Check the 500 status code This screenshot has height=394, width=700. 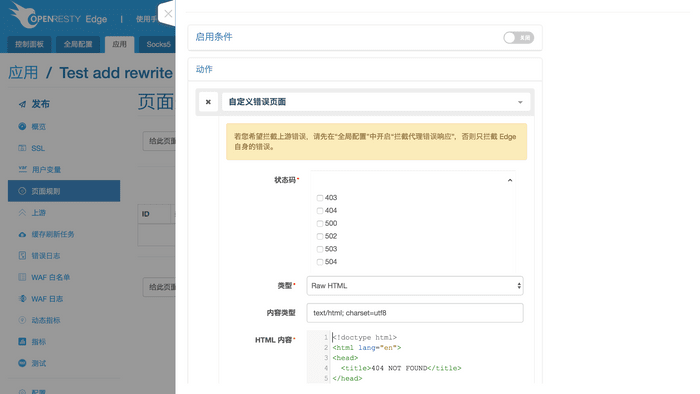pos(320,224)
